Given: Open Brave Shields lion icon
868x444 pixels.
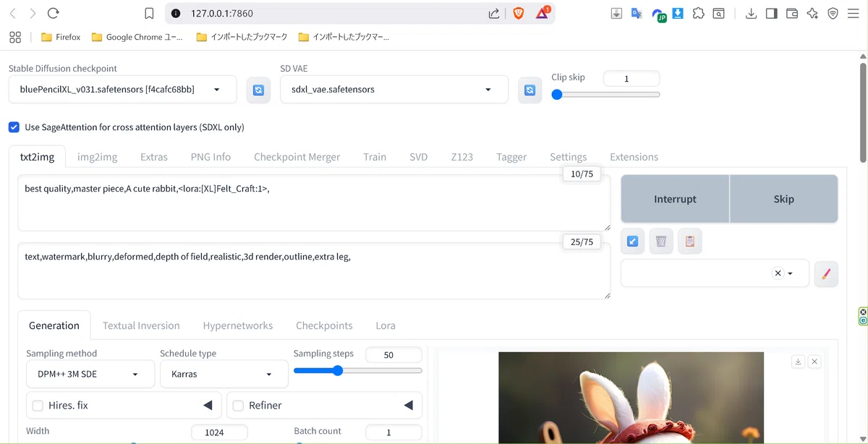Looking at the screenshot, I should point(518,13).
